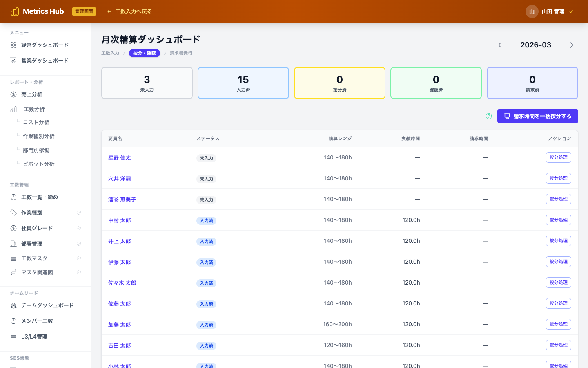Click 160〜200h range for 加藤 太郎
Screen dimensions: 588x368
coord(337,324)
